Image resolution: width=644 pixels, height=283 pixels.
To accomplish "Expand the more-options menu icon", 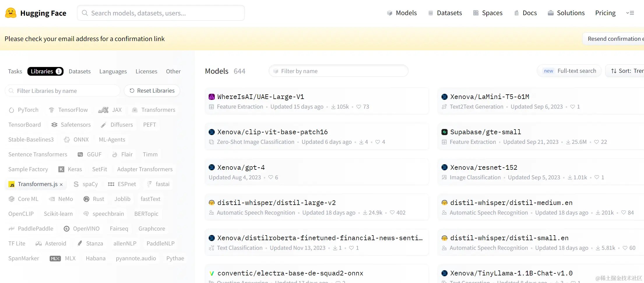I will point(630,13).
